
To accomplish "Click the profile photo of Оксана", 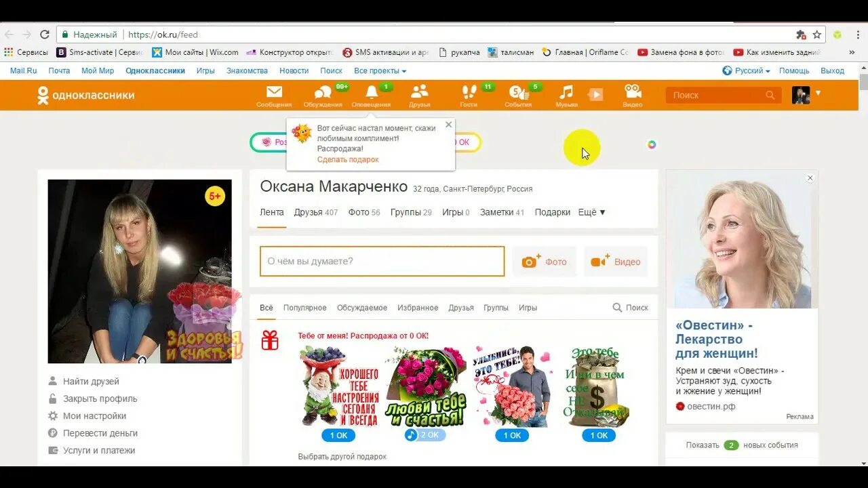I will pyautogui.click(x=140, y=271).
